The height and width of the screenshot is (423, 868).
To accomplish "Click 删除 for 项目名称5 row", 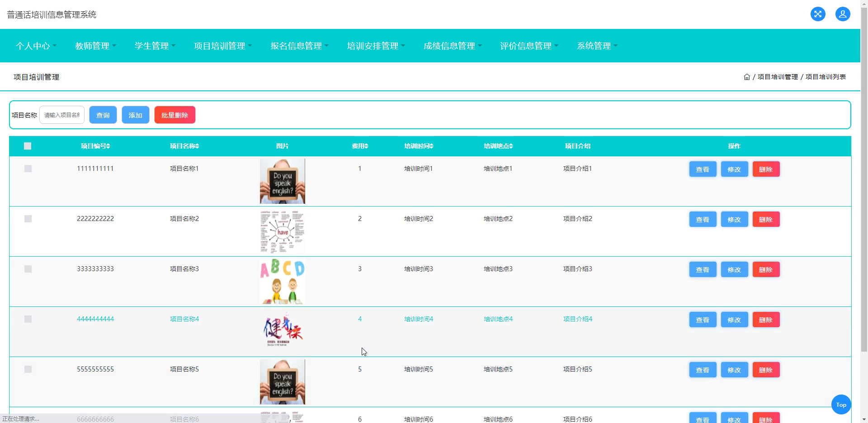I will point(766,370).
